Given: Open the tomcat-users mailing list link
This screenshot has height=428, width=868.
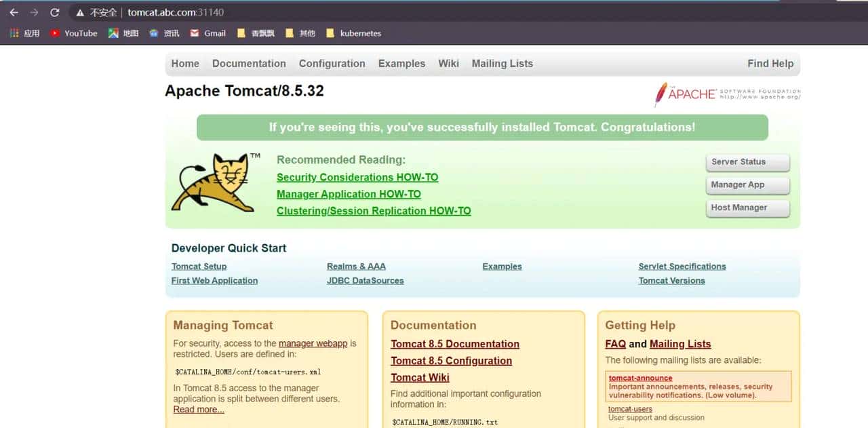Looking at the screenshot, I should click(x=630, y=409).
